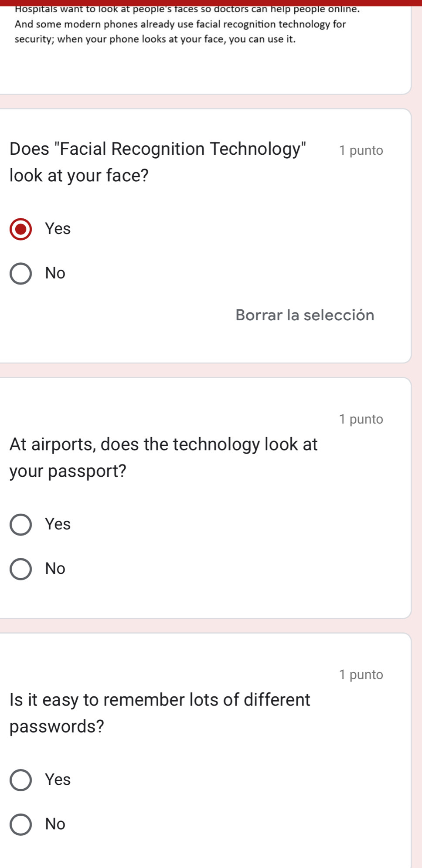Select the Yes radio circle for Facial Recognition question
Viewport: 422px width, 868px height.
tap(20, 229)
